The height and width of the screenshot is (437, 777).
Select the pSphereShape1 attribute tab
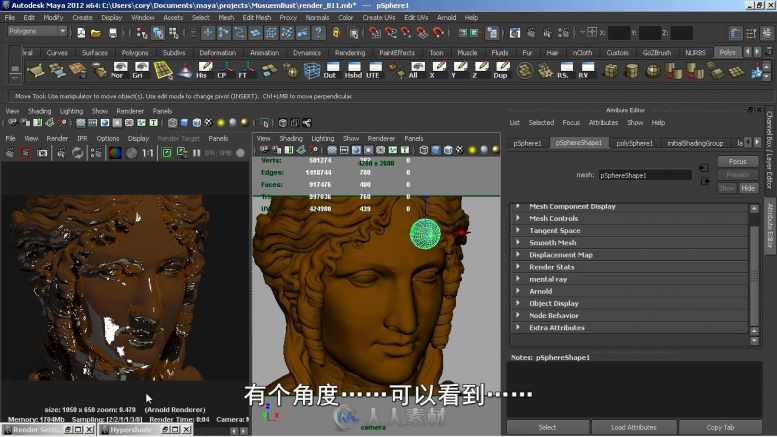578,143
